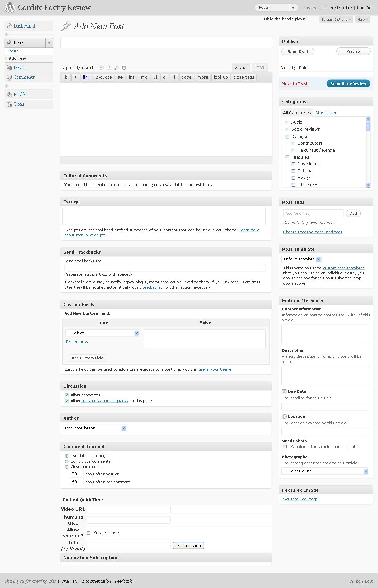The image size is (378, 588).
Task: Click the Add an Image upload icon
Action: point(101,68)
